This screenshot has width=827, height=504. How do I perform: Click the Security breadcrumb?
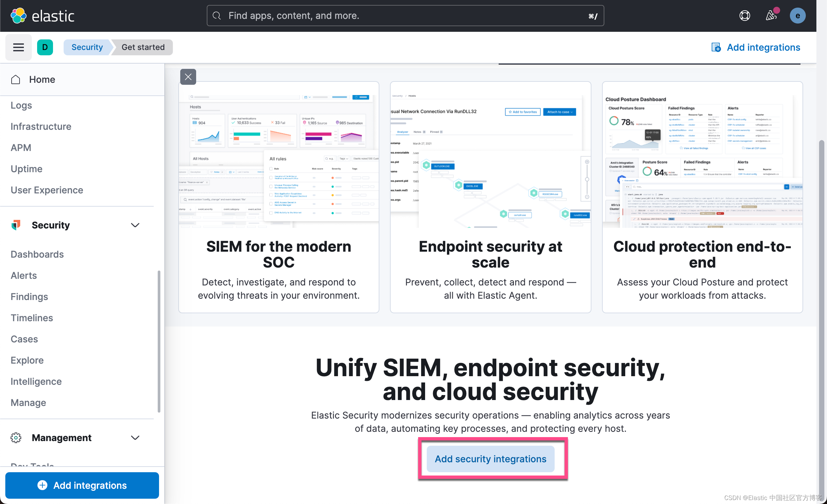(87, 47)
